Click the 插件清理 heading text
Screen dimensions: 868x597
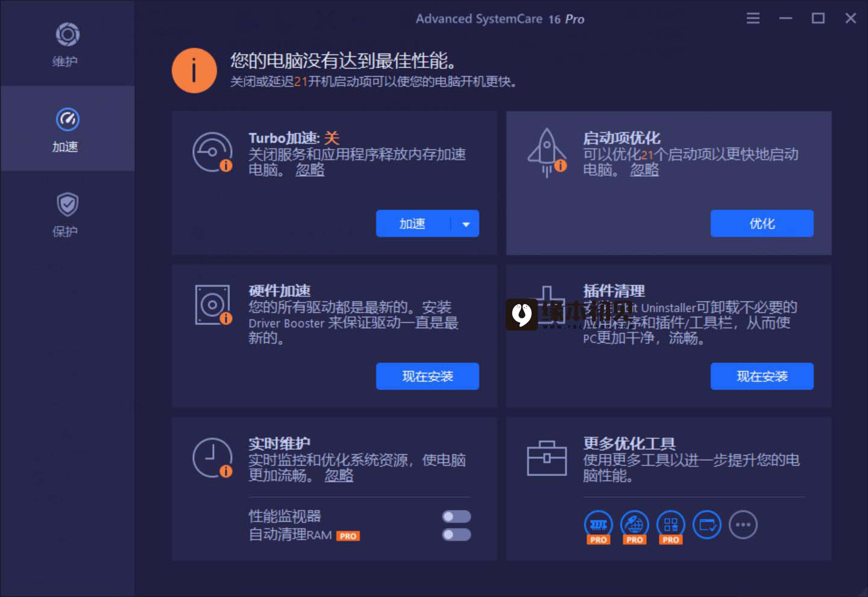(614, 291)
